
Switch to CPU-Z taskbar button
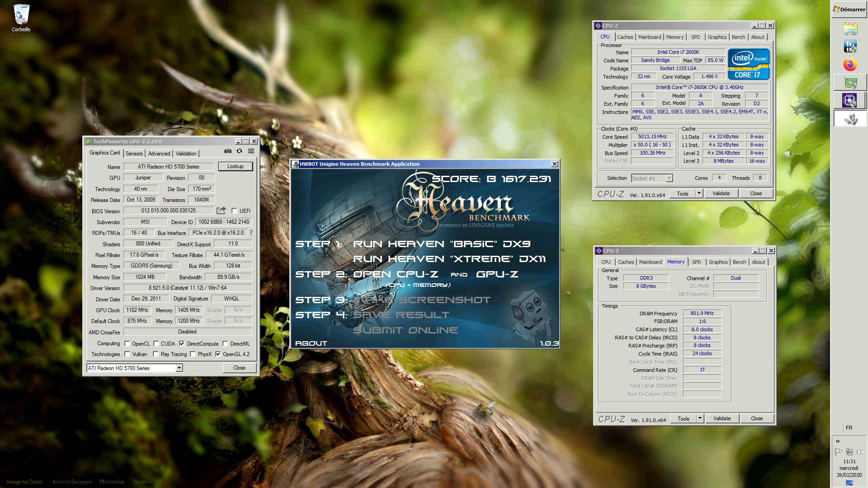[850, 100]
